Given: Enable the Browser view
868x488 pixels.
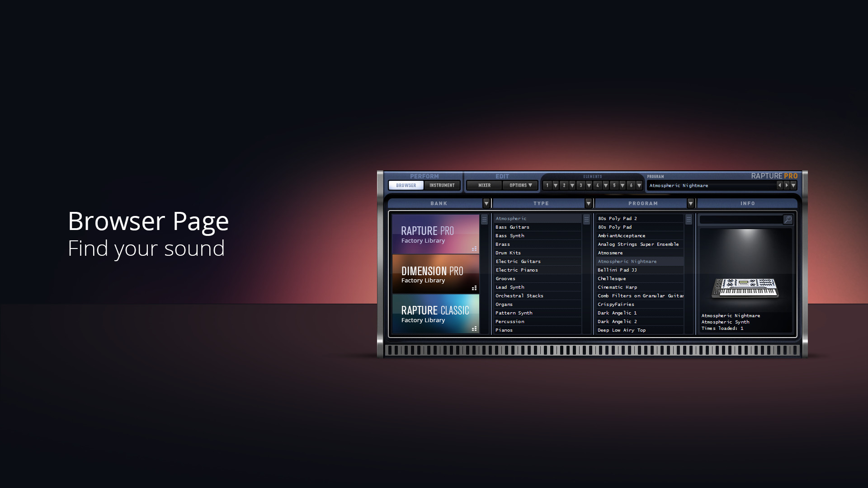Looking at the screenshot, I should [x=405, y=185].
